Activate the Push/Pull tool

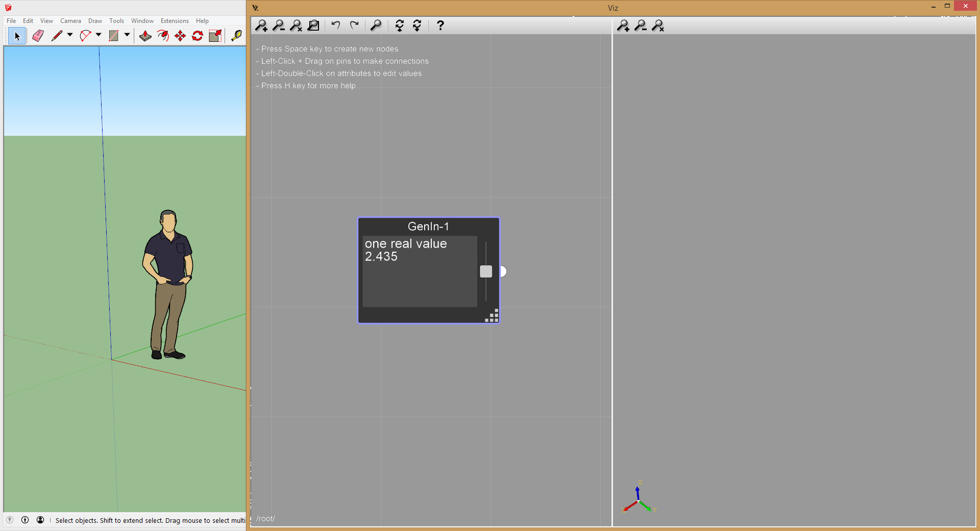[x=145, y=36]
